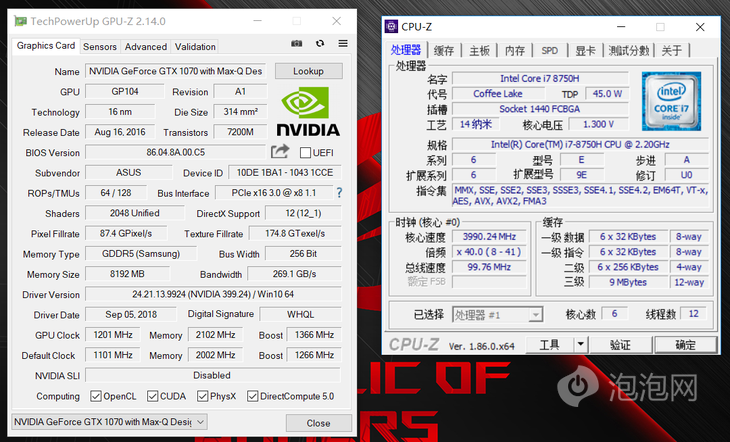Click the TDP value 45.0 W
The height and width of the screenshot is (442, 730).
pyautogui.click(x=607, y=94)
